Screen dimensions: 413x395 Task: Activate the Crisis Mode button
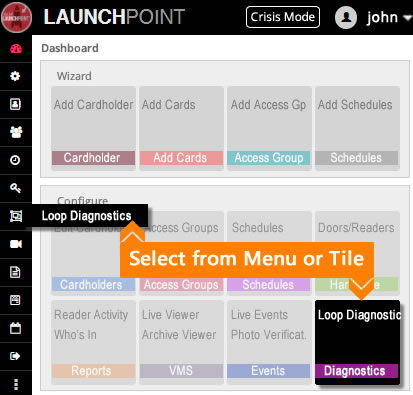pyautogui.click(x=283, y=17)
